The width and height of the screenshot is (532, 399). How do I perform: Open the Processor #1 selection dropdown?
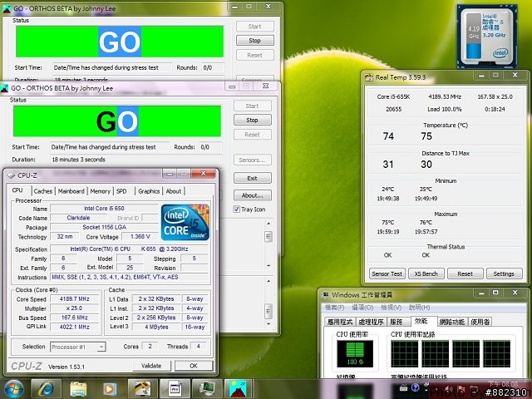tap(78, 347)
